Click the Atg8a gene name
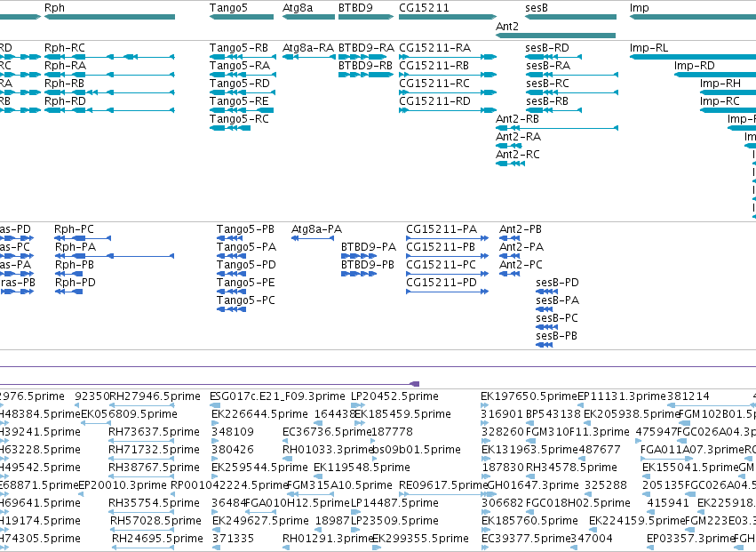756x552 pixels. [x=298, y=8]
